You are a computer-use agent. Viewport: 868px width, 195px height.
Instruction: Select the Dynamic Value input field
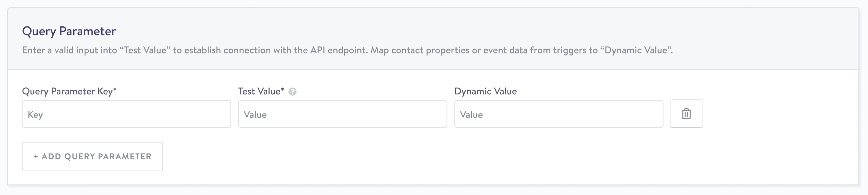tap(559, 114)
